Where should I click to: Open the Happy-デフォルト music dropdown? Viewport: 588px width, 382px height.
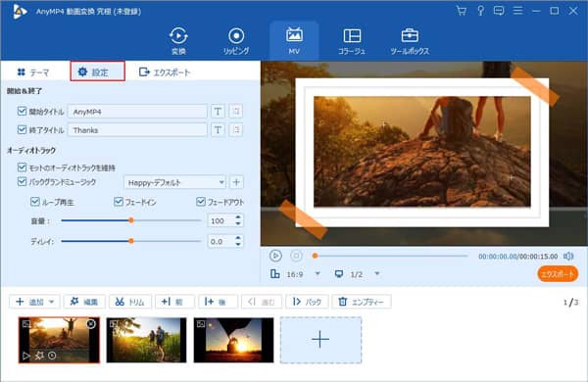click(x=174, y=182)
